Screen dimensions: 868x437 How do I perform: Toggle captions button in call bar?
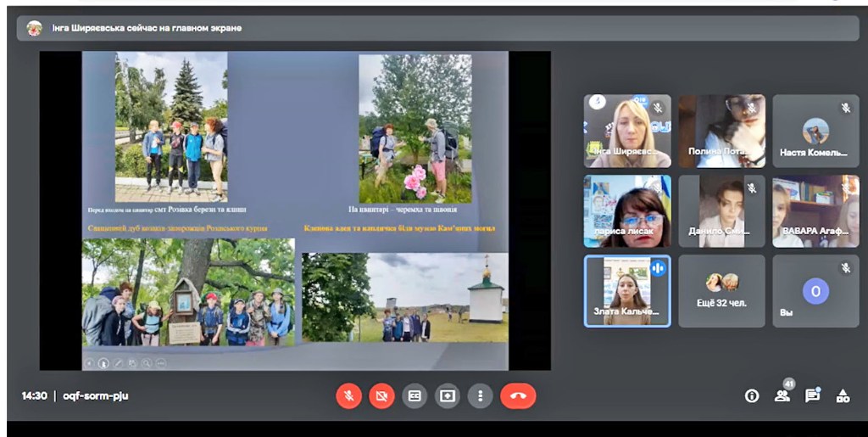pyautogui.click(x=415, y=395)
